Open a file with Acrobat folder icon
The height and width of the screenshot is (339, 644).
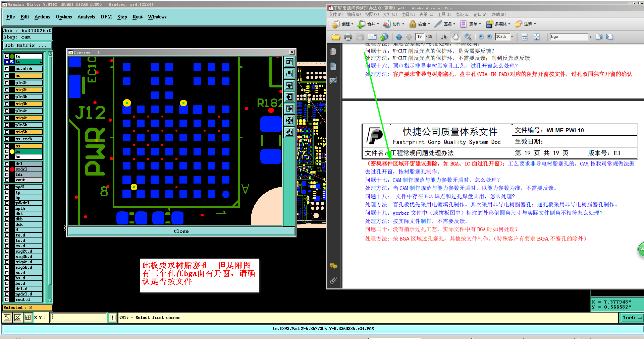click(336, 37)
